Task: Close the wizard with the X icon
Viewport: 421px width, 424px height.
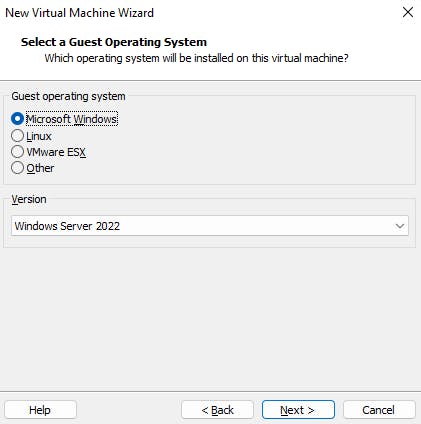Action: click(408, 12)
